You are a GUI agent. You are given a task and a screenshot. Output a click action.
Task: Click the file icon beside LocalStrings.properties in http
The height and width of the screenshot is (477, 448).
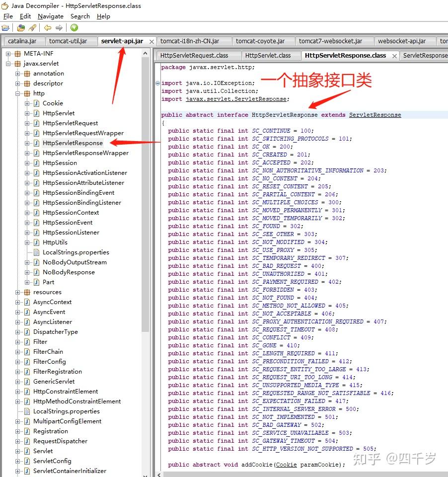[36, 252]
